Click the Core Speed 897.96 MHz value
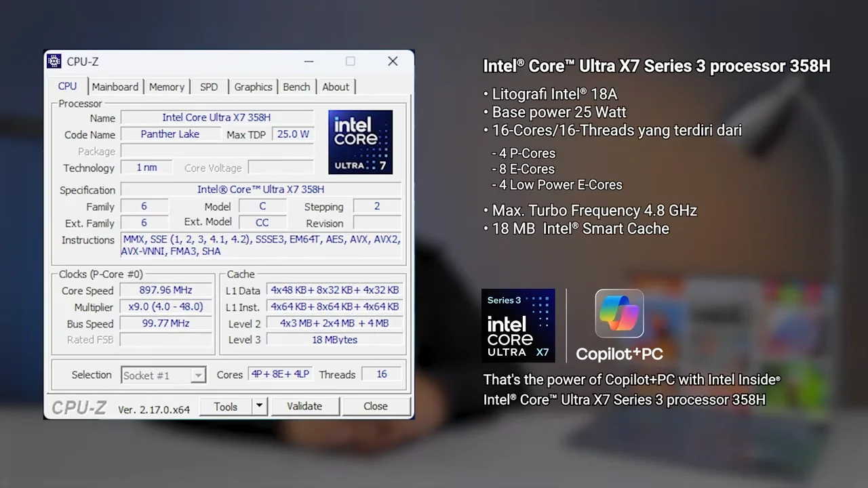 click(x=165, y=290)
